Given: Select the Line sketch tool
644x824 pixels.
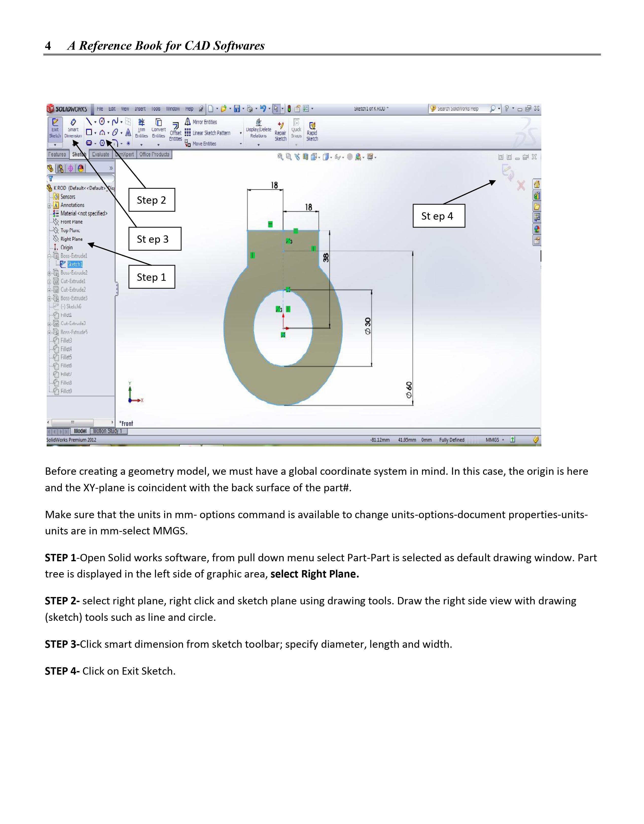Looking at the screenshot, I should tap(89, 121).
